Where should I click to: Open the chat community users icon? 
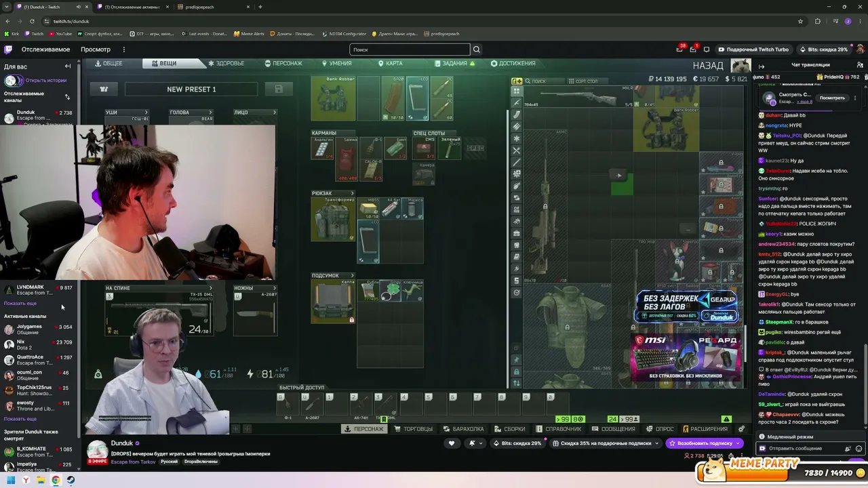(860, 65)
